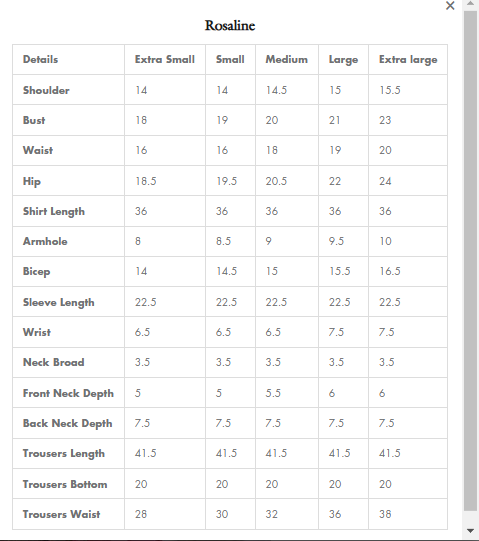Click the Details column header
479x541 pixels.
tap(40, 59)
